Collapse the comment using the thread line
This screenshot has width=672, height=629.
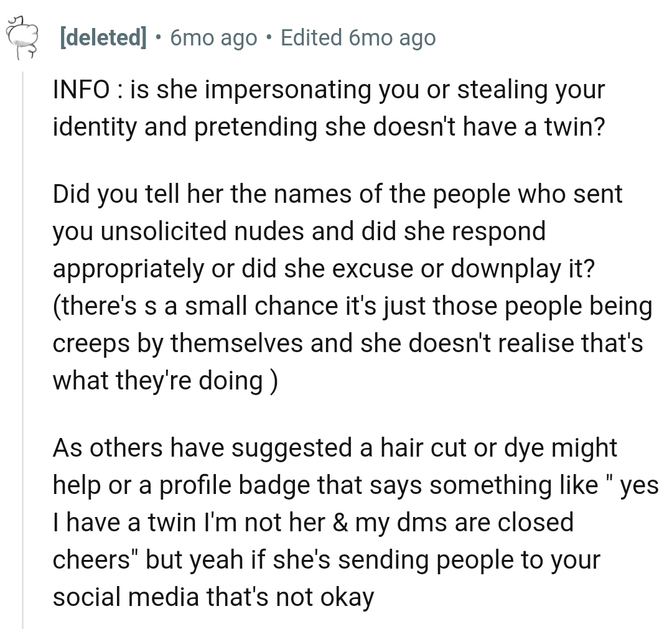pyautogui.click(x=23, y=348)
